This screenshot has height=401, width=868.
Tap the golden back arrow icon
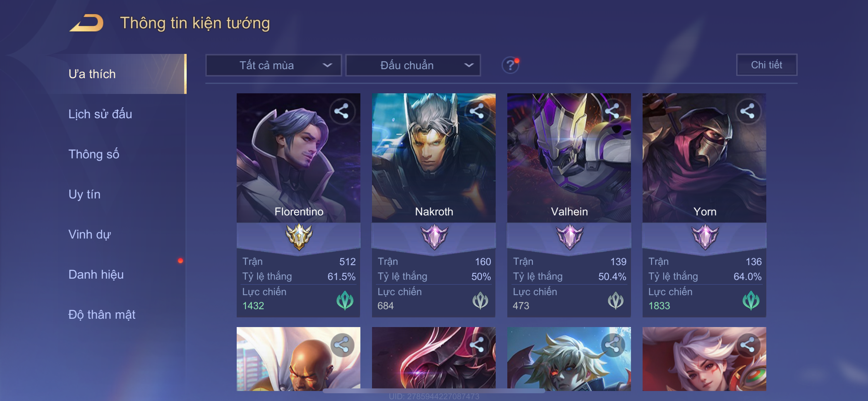tap(87, 23)
